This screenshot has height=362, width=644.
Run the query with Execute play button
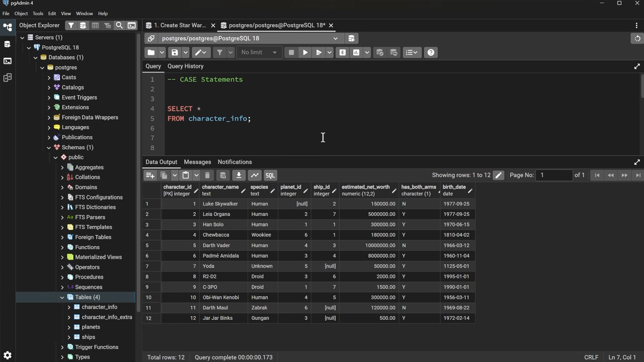[x=305, y=52]
